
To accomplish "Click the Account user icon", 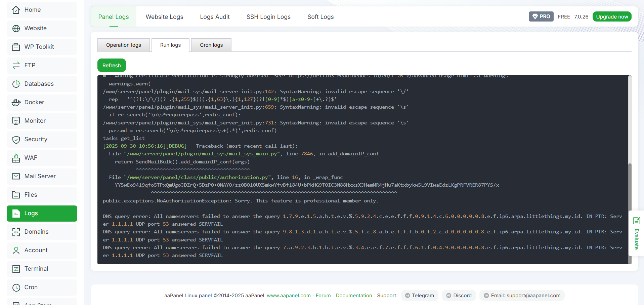I will click(16, 250).
